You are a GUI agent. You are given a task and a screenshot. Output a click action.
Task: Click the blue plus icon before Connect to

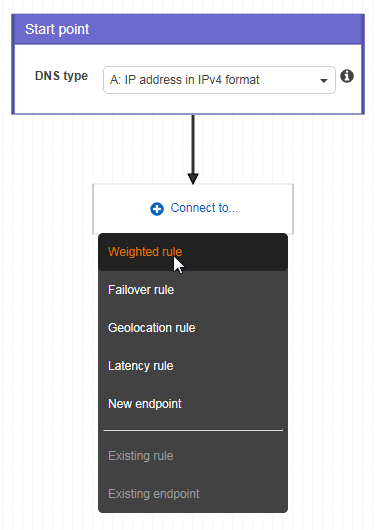pos(157,209)
